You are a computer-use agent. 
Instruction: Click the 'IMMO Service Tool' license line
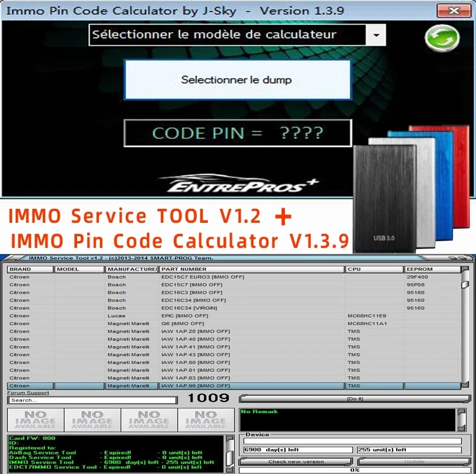111,462
